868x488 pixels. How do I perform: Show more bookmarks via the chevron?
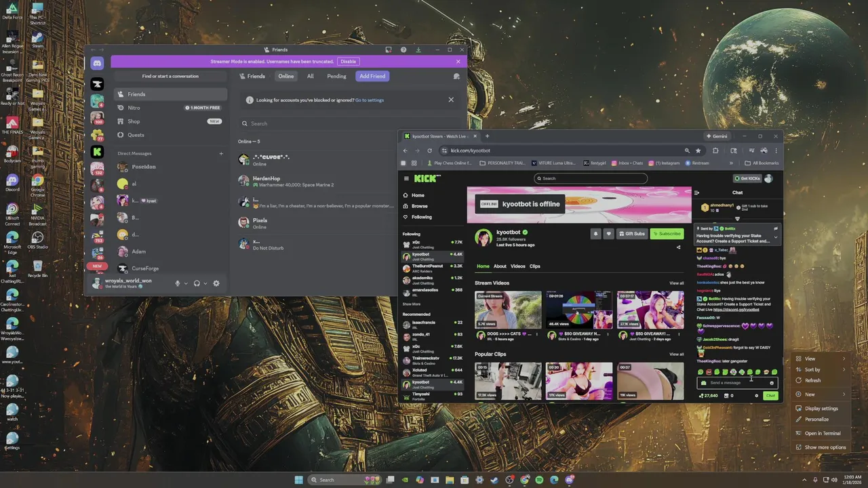pyautogui.click(x=731, y=163)
